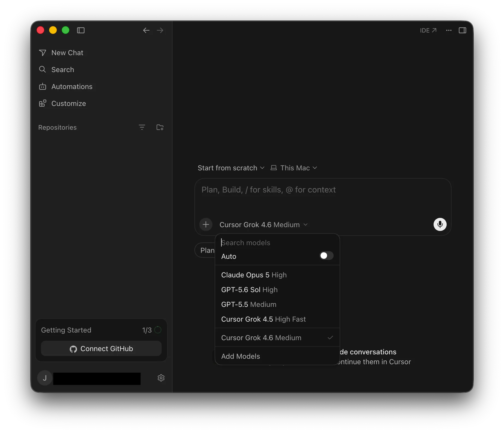
Task: Start voice input with microphone button
Action: (440, 224)
